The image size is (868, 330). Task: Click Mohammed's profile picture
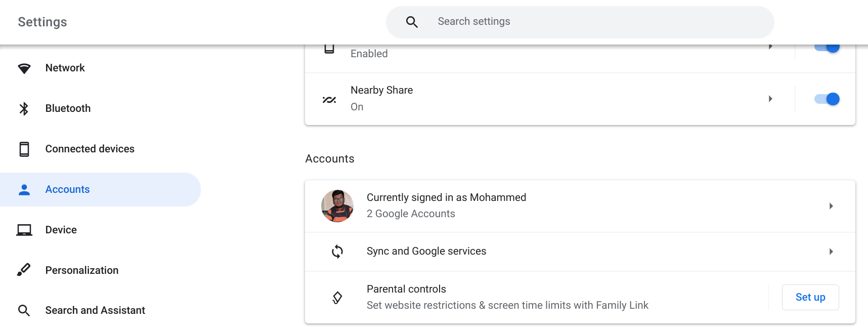(337, 206)
